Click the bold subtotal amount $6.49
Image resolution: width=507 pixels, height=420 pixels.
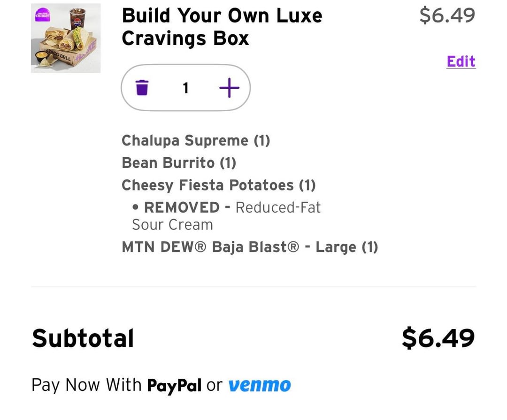point(438,338)
